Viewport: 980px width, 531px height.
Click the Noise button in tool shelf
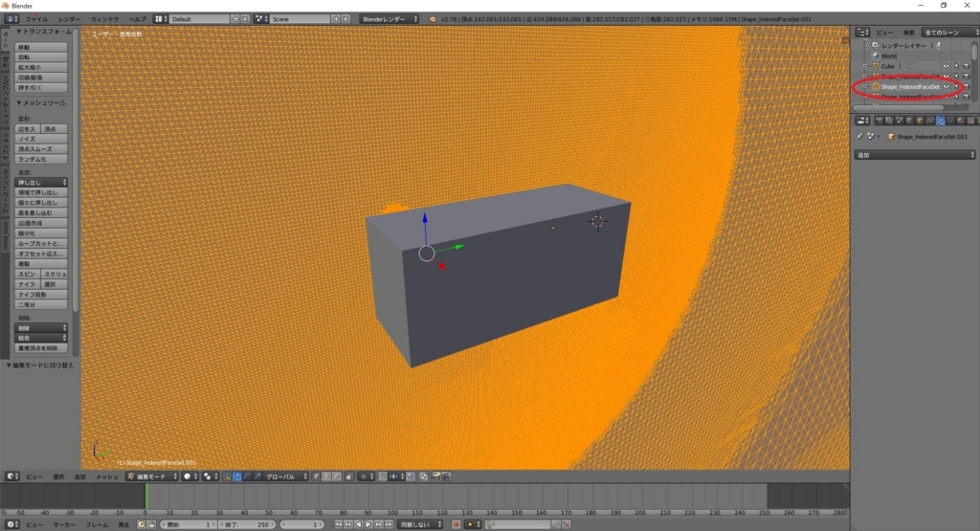click(x=41, y=139)
